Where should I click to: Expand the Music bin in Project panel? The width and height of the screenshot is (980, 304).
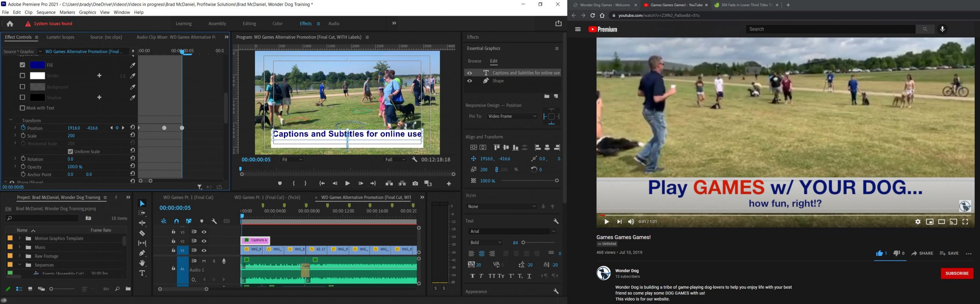pyautogui.click(x=20, y=247)
